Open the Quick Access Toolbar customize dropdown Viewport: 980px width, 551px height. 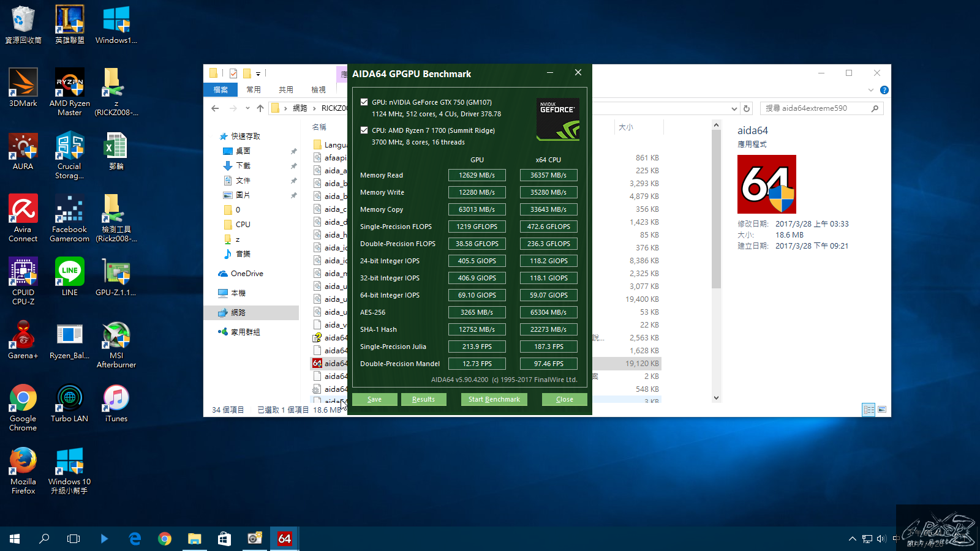[x=258, y=73]
